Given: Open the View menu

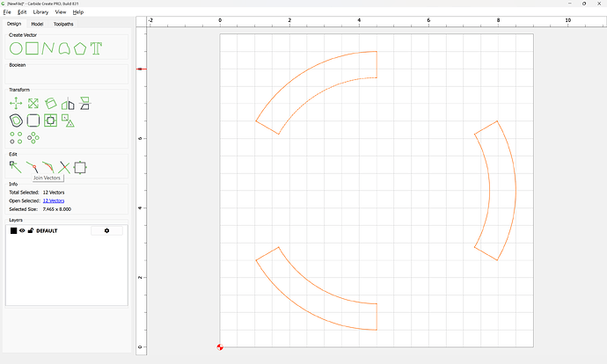Looking at the screenshot, I should 61,12.
